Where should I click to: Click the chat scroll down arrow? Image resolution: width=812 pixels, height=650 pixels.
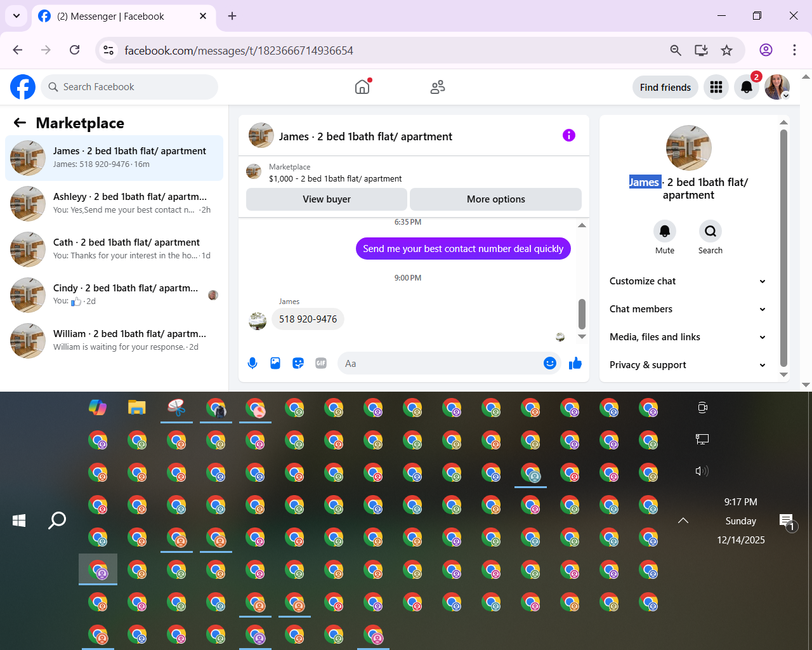(x=582, y=336)
